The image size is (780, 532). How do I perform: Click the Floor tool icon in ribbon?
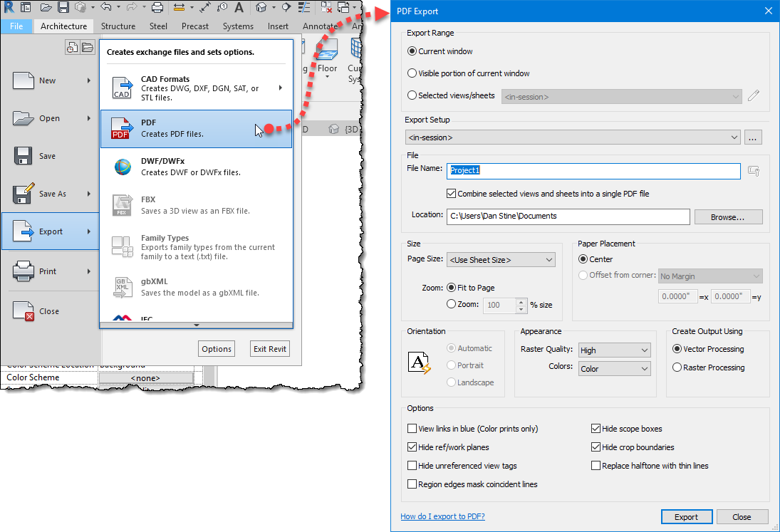tap(327, 50)
